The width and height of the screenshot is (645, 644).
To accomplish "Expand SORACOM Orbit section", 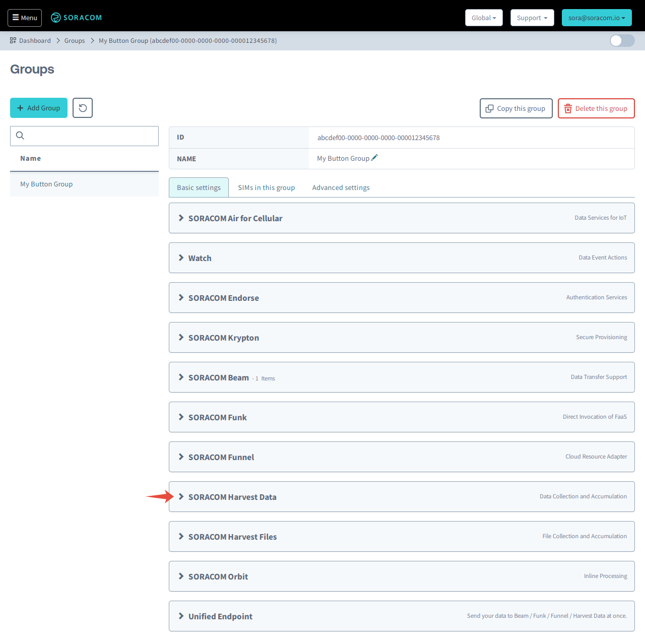I will pos(402,576).
